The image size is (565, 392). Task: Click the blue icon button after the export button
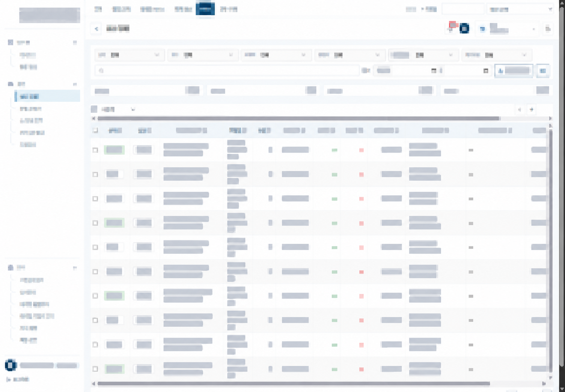[x=543, y=71]
